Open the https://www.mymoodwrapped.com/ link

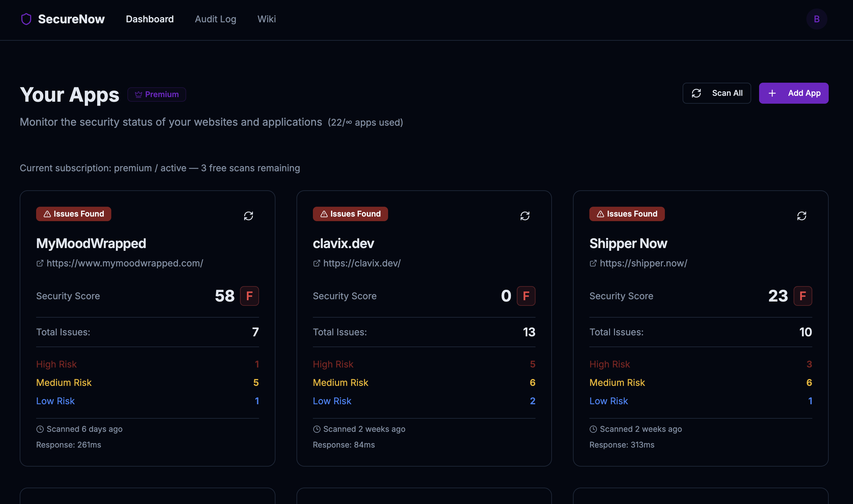(x=125, y=263)
